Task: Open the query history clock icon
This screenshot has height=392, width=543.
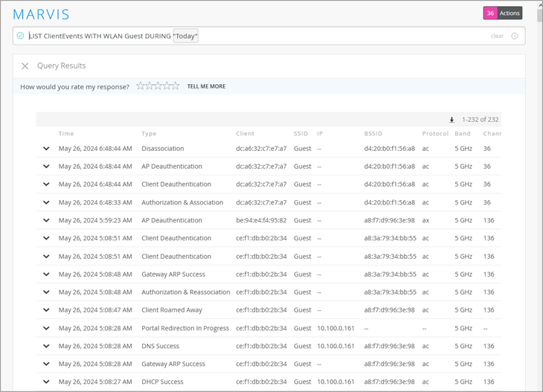Action: click(x=515, y=36)
